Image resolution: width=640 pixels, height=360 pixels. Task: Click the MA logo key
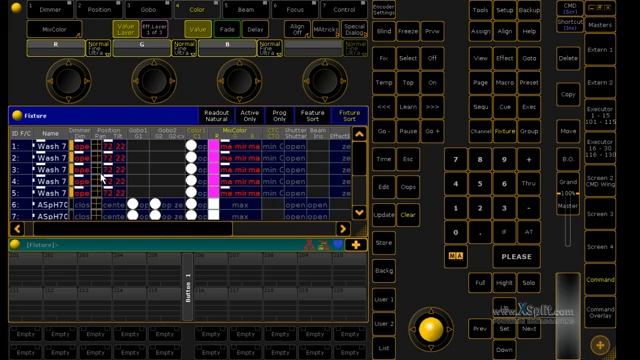click(x=456, y=256)
